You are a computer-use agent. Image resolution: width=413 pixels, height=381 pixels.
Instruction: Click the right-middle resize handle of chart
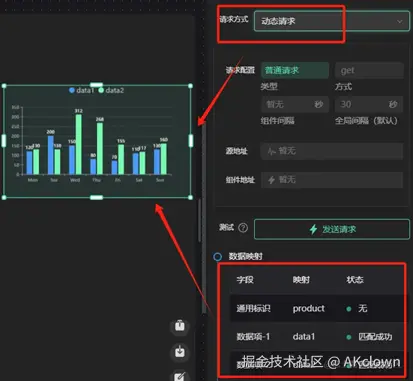[191, 141]
